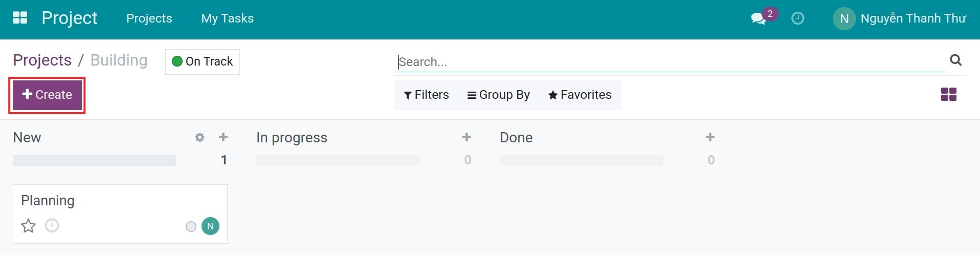This screenshot has height=255, width=980.
Task: Schedule activity on Planning task clock
Action: [52, 225]
